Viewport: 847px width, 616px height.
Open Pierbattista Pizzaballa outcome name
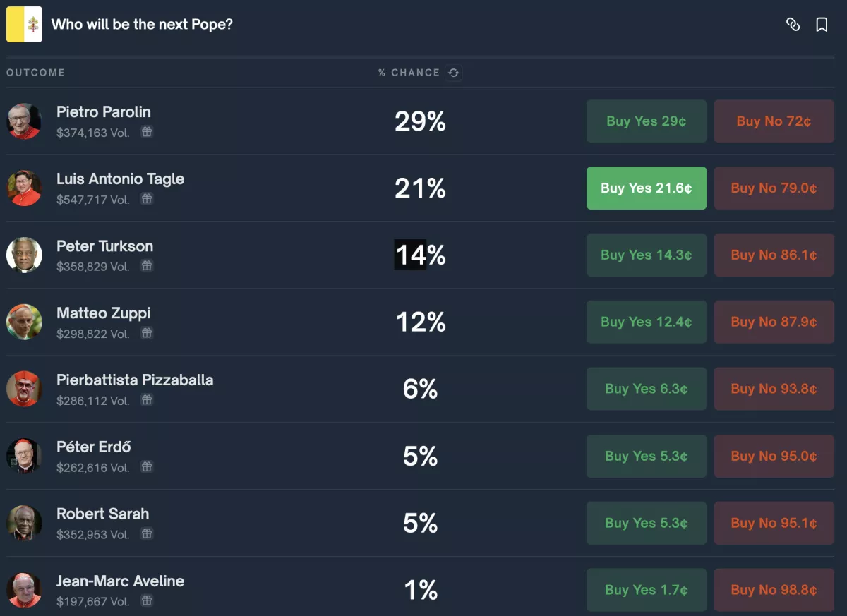click(135, 380)
